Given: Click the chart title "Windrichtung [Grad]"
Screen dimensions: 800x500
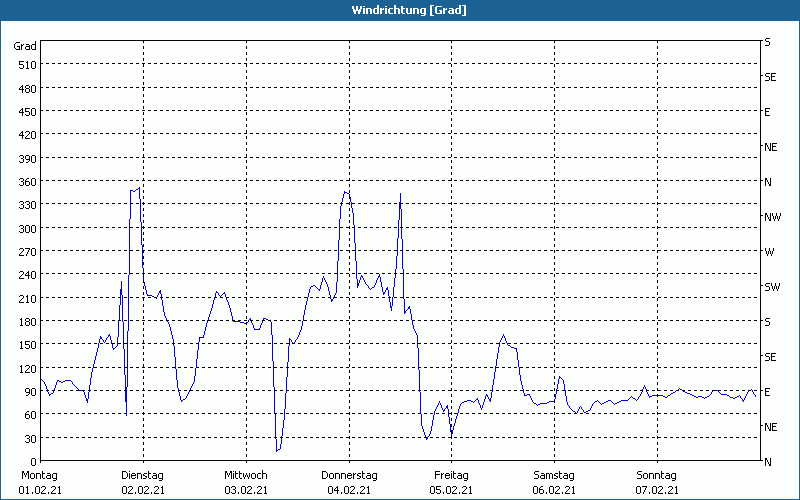Looking at the screenshot, I should click(x=409, y=10).
